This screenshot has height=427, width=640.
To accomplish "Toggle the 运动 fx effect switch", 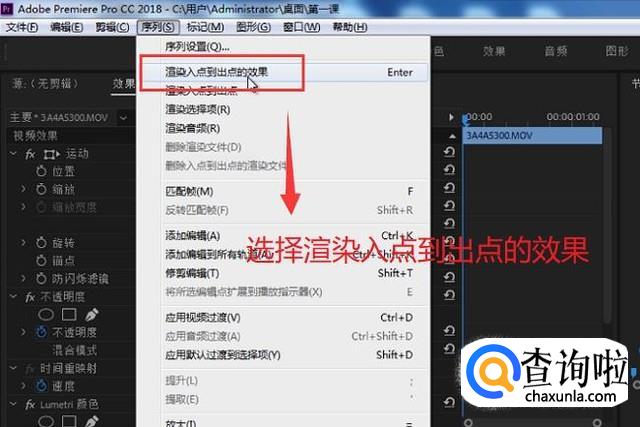I will 30,154.
